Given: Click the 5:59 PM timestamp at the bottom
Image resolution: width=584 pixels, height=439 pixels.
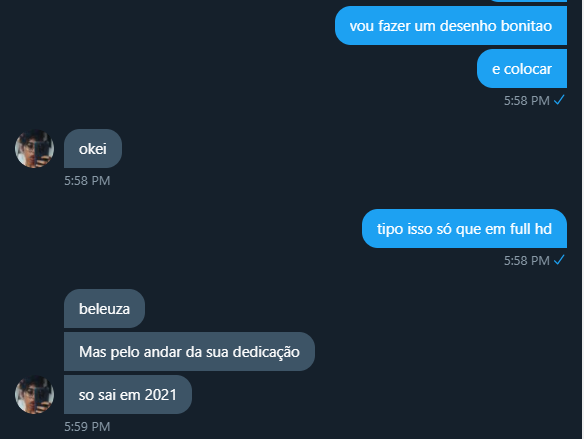Looking at the screenshot, I should 87,426.
